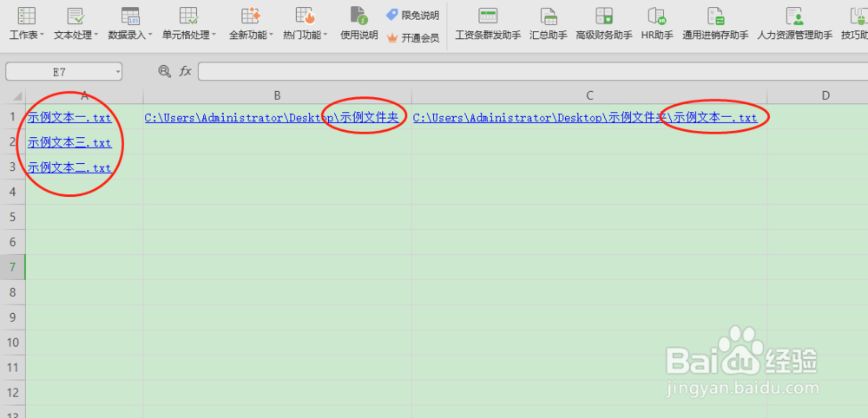
Task: Click the 限免说明 text label
Action: click(420, 15)
